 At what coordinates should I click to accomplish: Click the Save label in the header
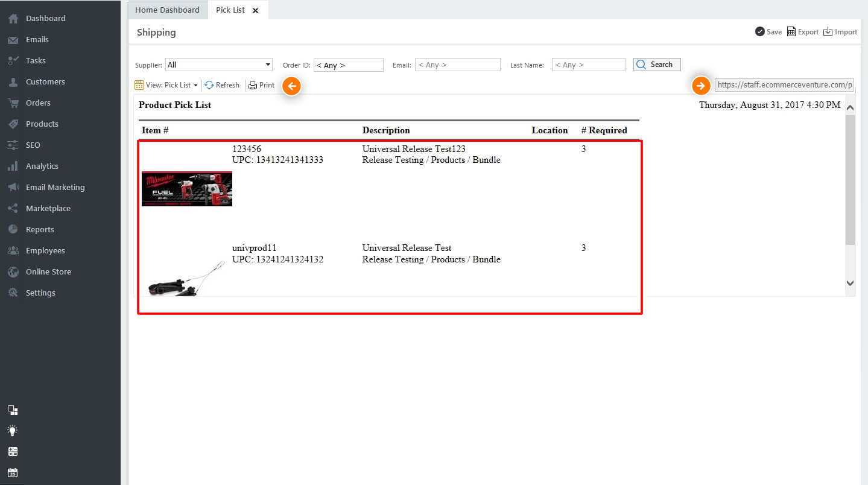click(775, 32)
